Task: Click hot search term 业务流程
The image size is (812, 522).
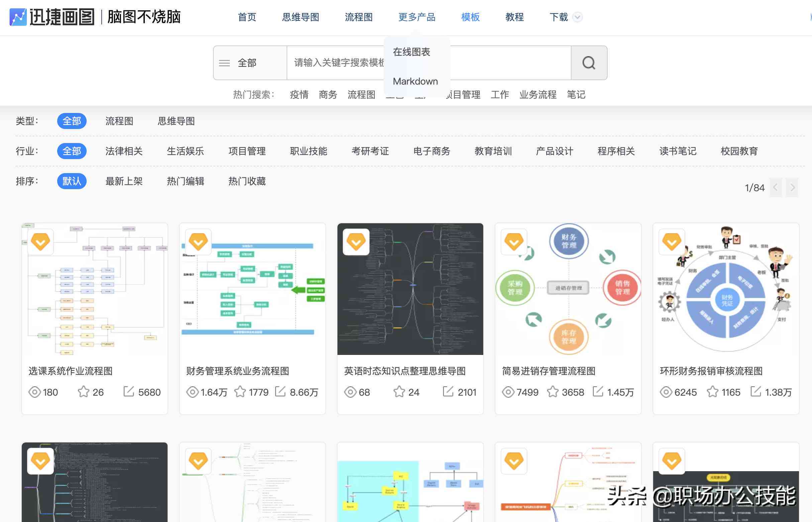Action: [538, 95]
